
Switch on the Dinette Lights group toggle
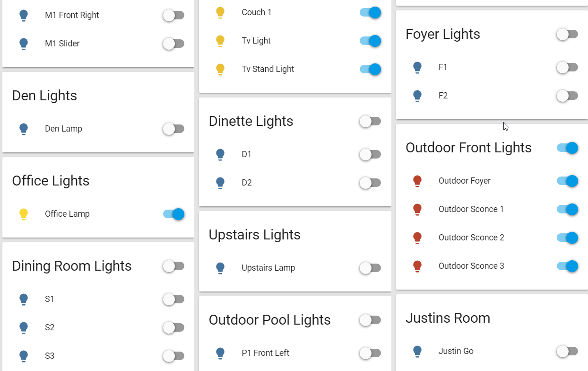pyautogui.click(x=370, y=121)
